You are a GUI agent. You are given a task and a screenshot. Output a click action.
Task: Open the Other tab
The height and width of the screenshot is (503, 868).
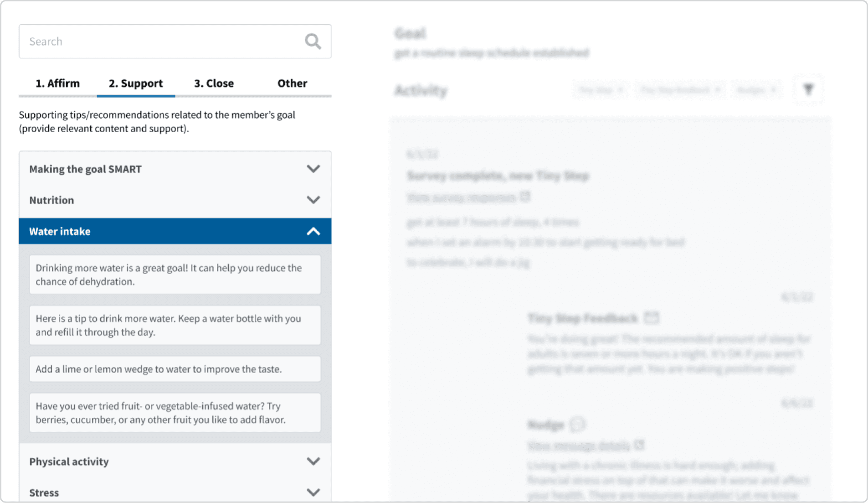tap(293, 83)
